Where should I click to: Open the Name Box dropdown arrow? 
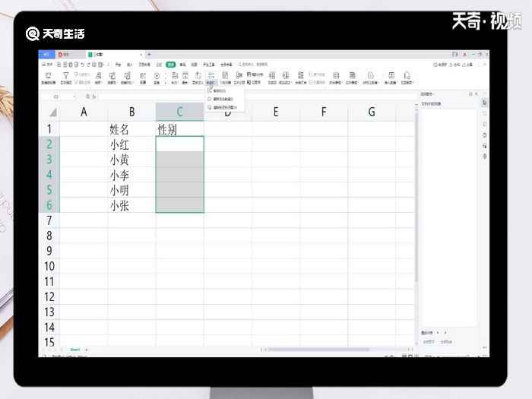[x=74, y=97]
